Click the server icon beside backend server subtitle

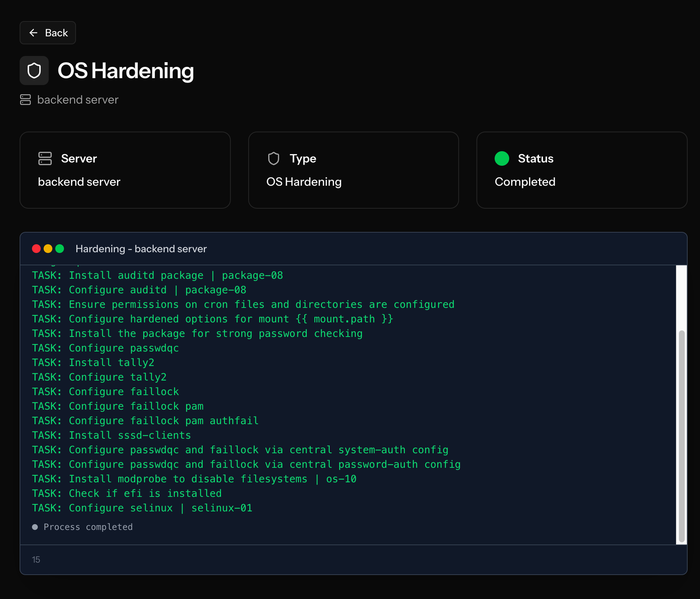25,100
